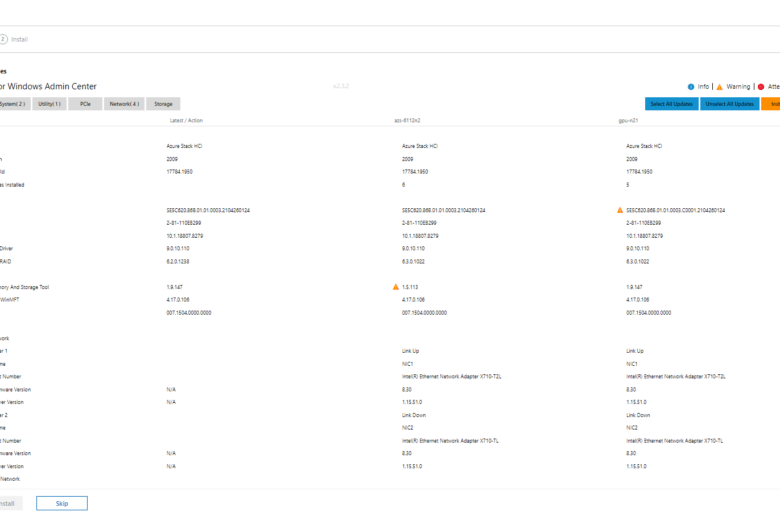Click the orange Install button near Unselect All
Image resolution: width=780 pixels, height=516 pixels.
[x=771, y=104]
